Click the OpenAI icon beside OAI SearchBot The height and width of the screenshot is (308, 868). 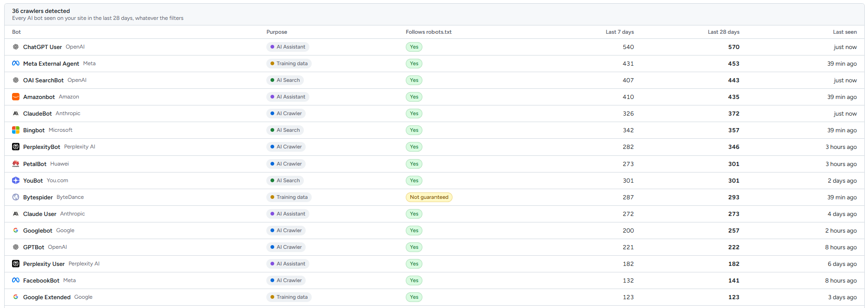[x=16, y=80]
